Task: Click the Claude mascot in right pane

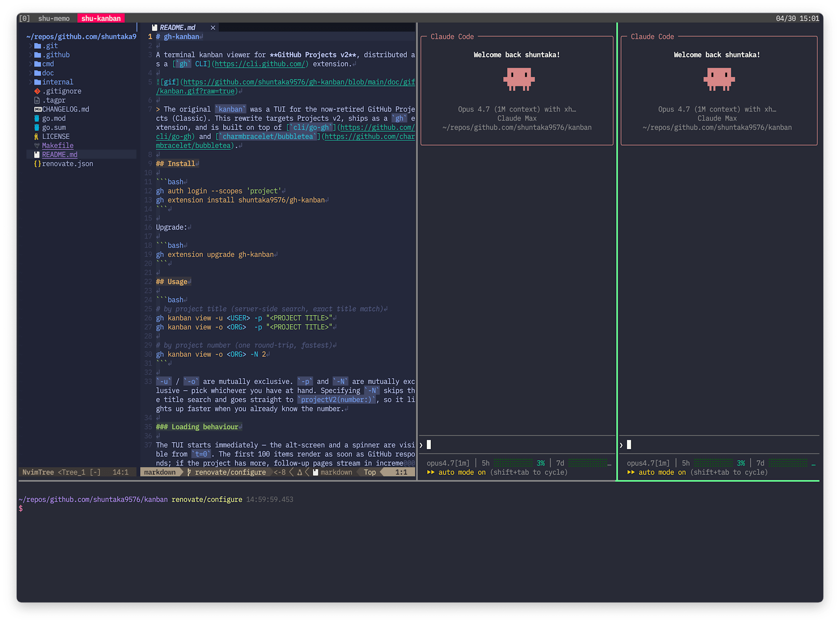Action: (x=719, y=80)
